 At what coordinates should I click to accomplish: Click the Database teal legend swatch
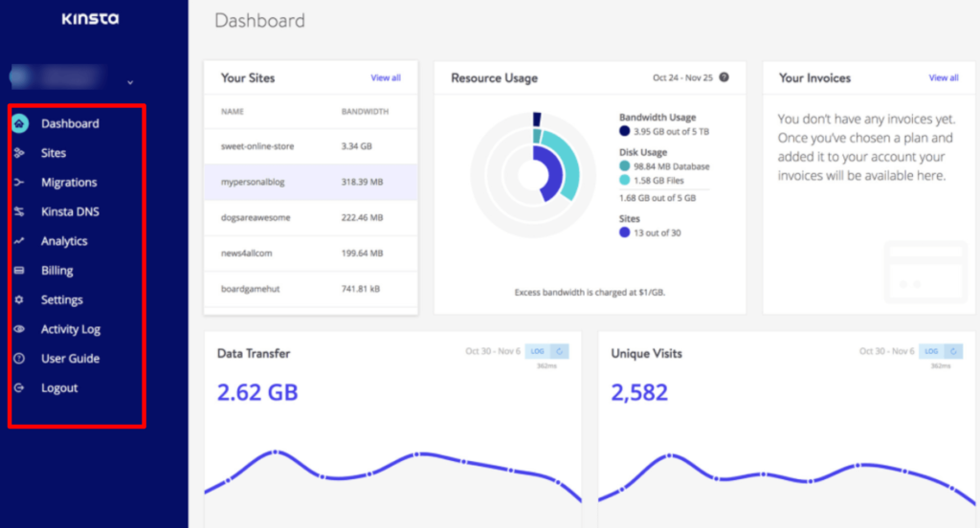click(624, 166)
